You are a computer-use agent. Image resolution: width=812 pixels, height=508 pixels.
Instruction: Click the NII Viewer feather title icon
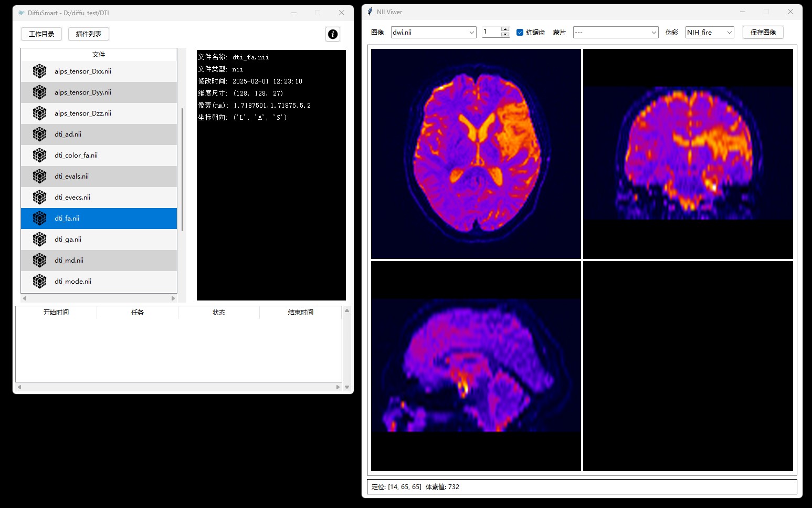[x=370, y=12]
